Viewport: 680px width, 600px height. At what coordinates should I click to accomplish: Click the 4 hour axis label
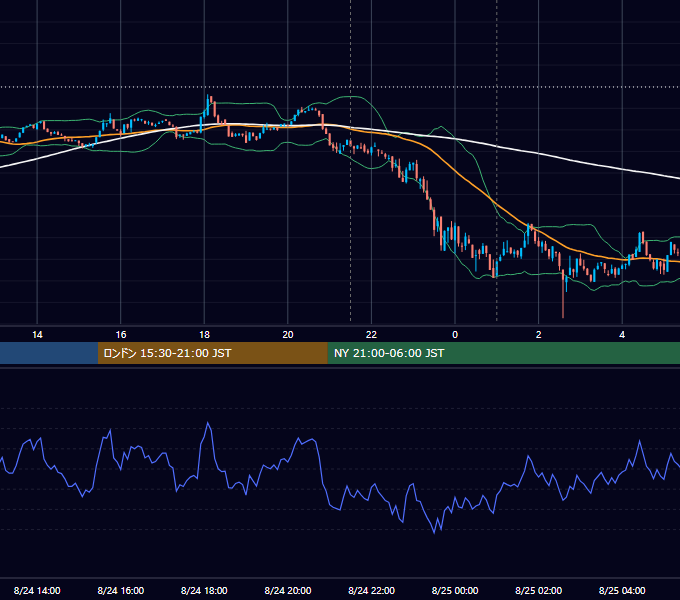[622, 335]
